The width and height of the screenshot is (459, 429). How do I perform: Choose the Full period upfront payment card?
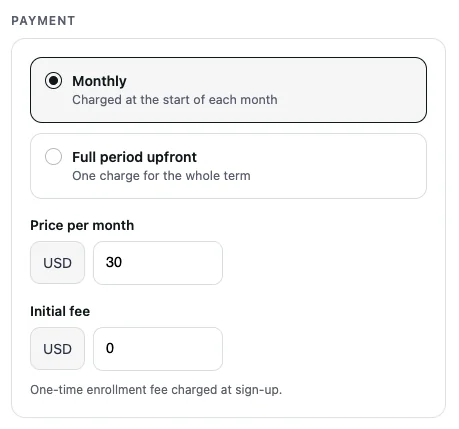click(228, 166)
